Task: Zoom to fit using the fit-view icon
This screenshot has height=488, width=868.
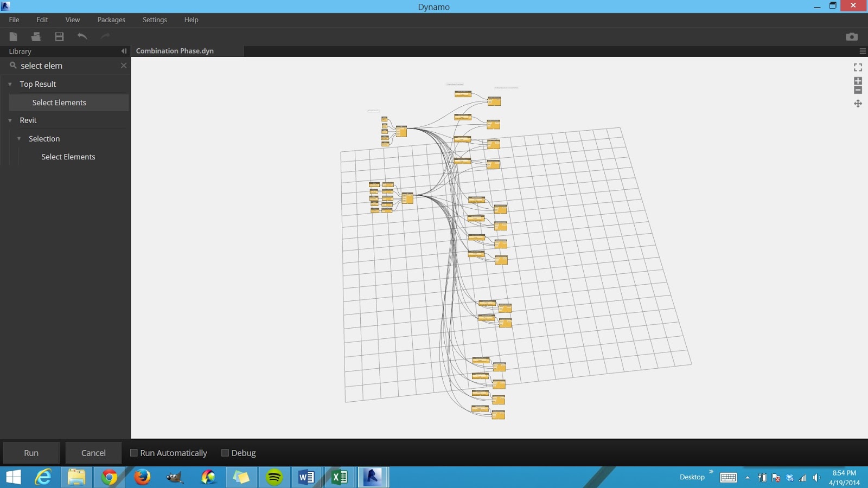Action: [x=858, y=67]
